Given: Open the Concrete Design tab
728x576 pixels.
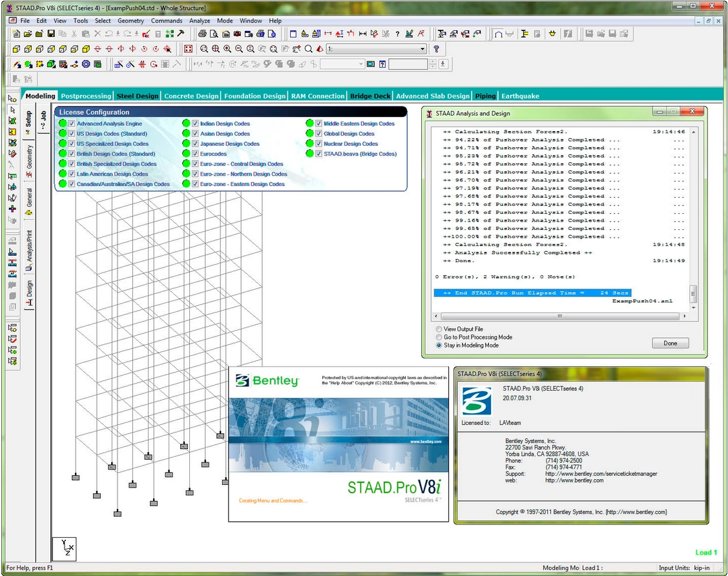Looking at the screenshot, I should (x=191, y=96).
